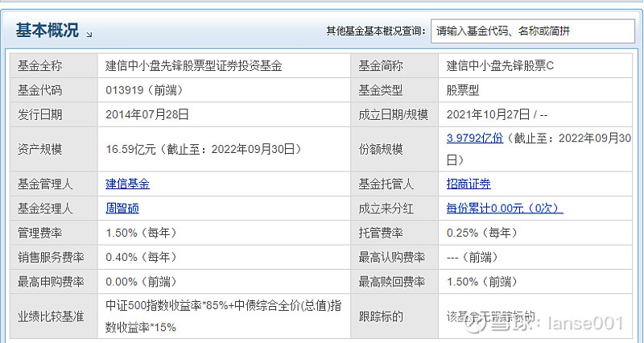Open the 周智硕 fund manager link
Viewport: 644px width, 343px height.
tap(122, 209)
